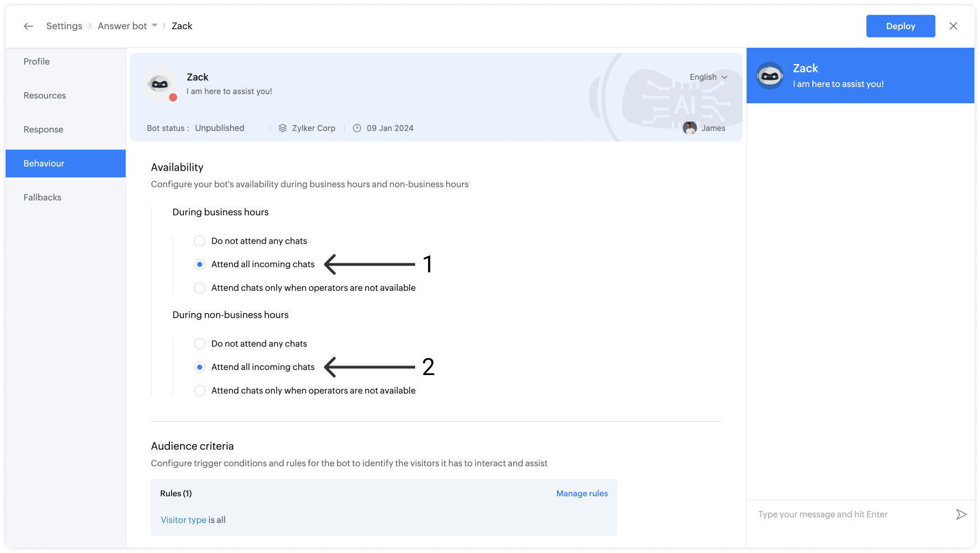Screen dimensions: 980x553
Task: Open the English language dropdown
Action: (708, 77)
